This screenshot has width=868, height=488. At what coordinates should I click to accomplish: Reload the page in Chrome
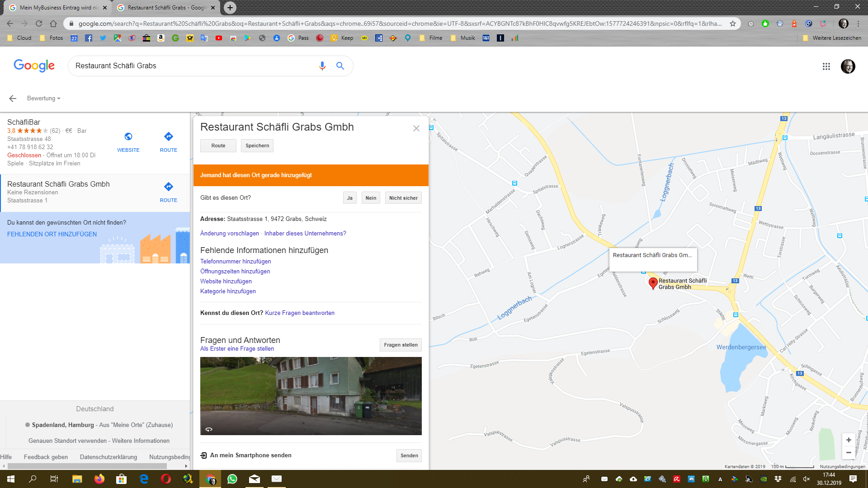(39, 23)
